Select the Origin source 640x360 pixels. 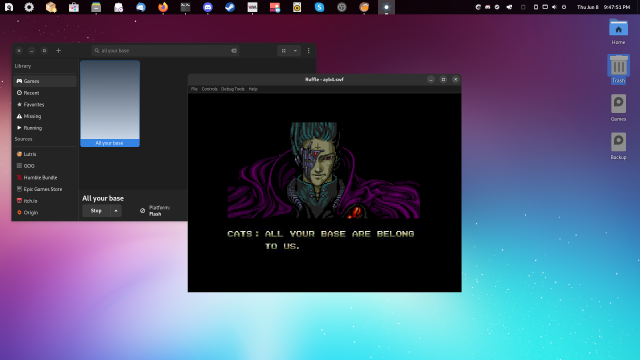click(45, 212)
